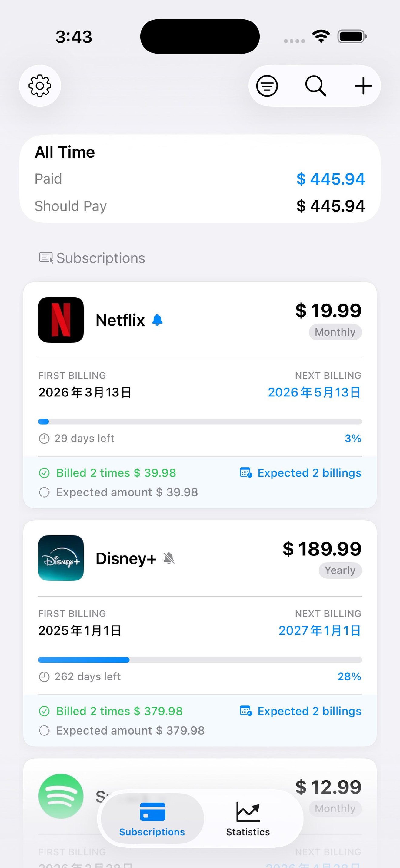The width and height of the screenshot is (400, 868).
Task: Open Netflix Expected 2 billings calendar
Action: pos(301,473)
